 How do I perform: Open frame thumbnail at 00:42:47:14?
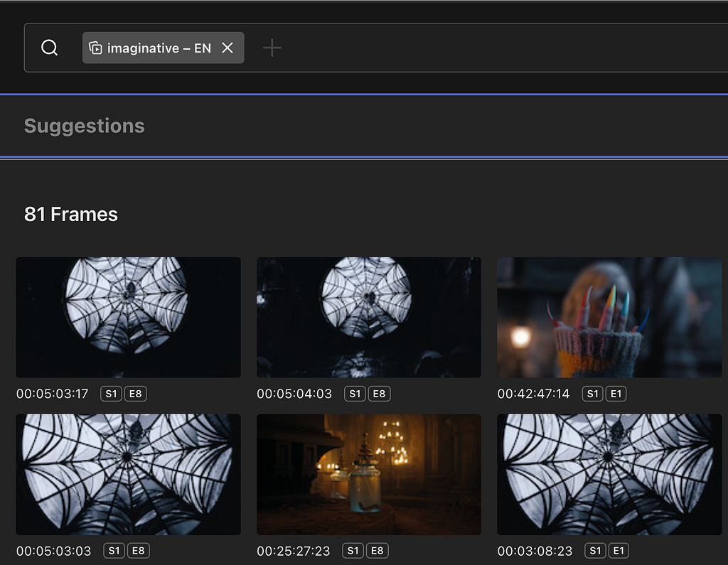pyautogui.click(x=609, y=318)
